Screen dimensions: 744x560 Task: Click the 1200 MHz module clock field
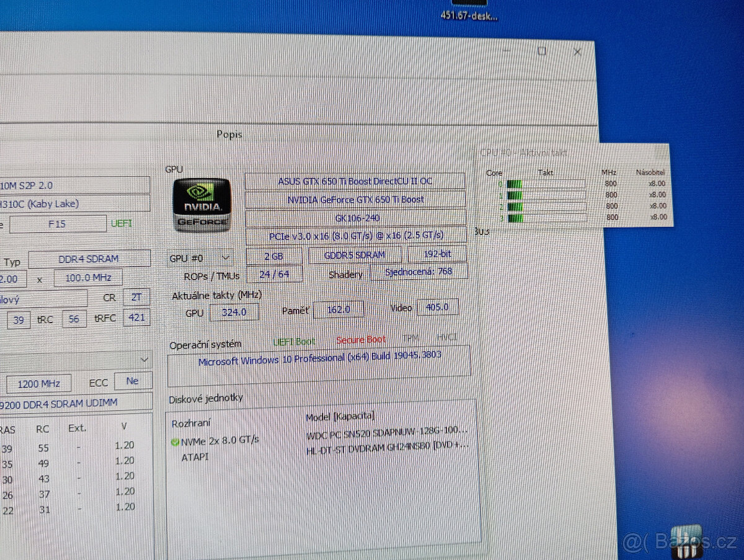tap(38, 383)
